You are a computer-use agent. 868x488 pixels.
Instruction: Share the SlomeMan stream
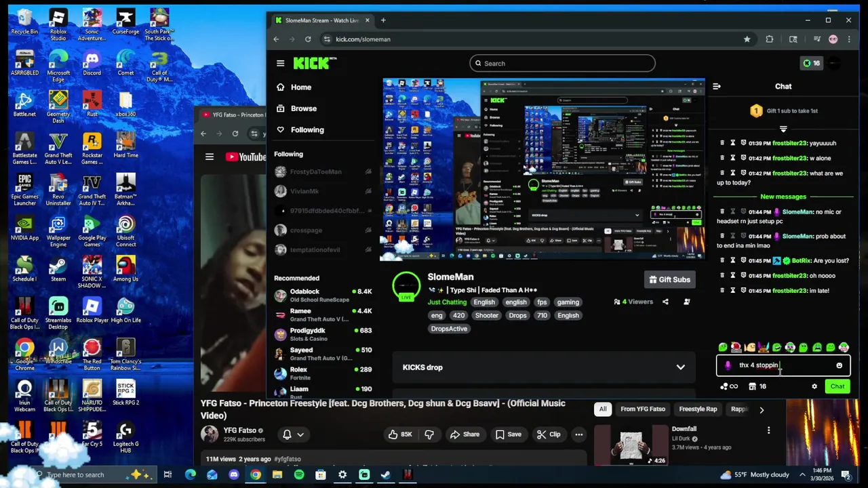[665, 302]
